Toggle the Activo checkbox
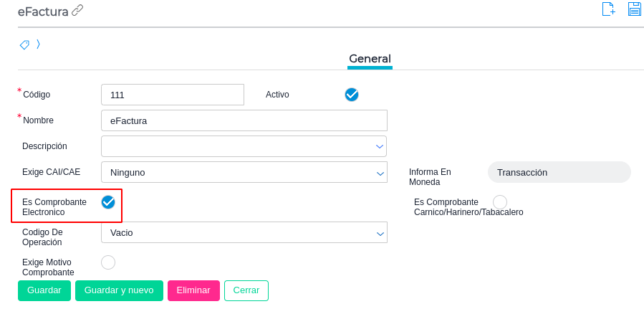644x309 pixels. tap(352, 95)
